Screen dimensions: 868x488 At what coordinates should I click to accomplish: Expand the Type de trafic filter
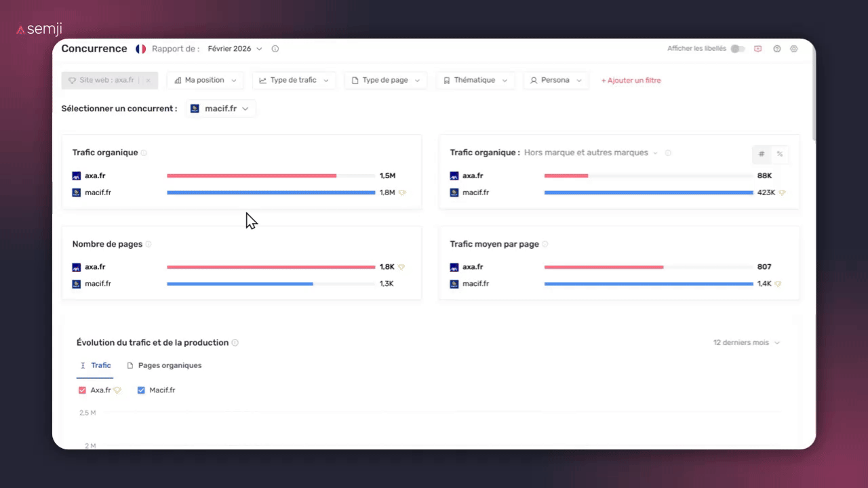(x=294, y=81)
